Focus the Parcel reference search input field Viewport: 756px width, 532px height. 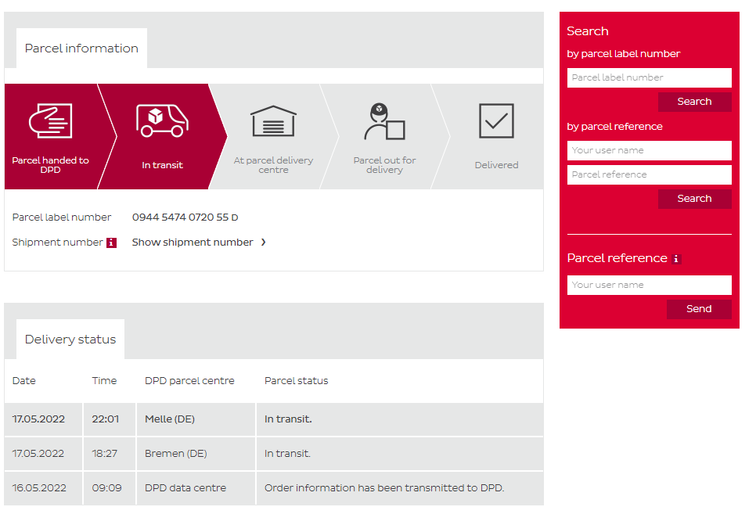649,174
